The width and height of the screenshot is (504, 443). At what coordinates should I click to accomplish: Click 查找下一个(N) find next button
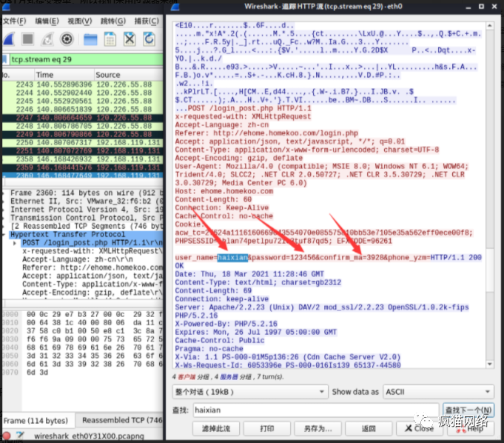(468, 410)
